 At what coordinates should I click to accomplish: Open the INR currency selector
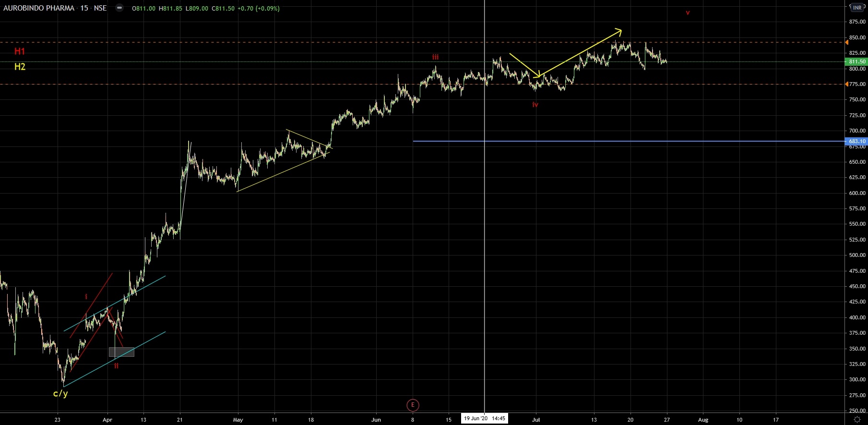click(x=857, y=8)
